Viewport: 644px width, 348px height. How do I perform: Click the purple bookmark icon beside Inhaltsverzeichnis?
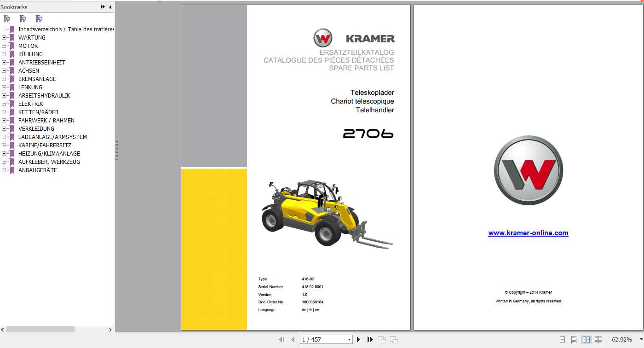(x=12, y=29)
